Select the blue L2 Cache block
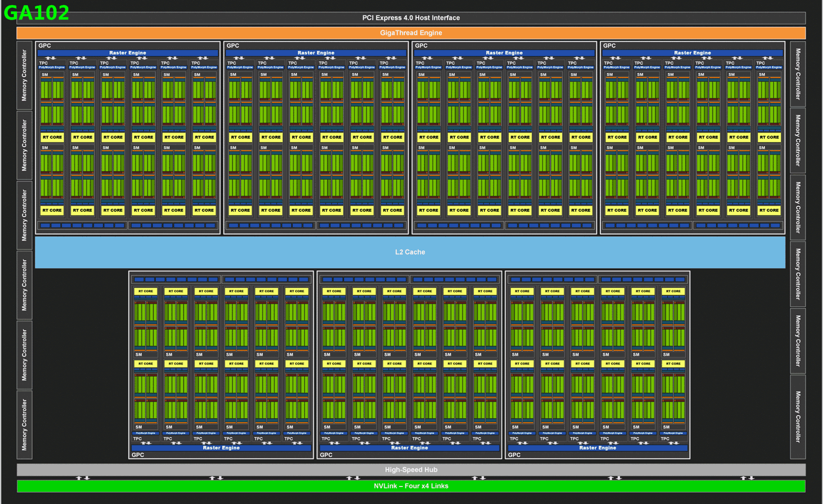 (x=410, y=252)
